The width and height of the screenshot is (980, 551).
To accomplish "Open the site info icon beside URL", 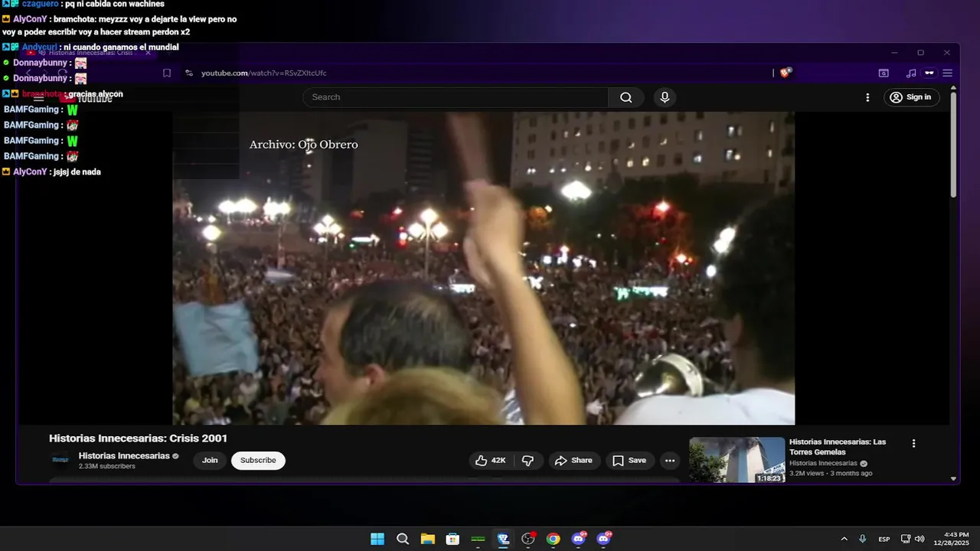I will pyautogui.click(x=188, y=73).
